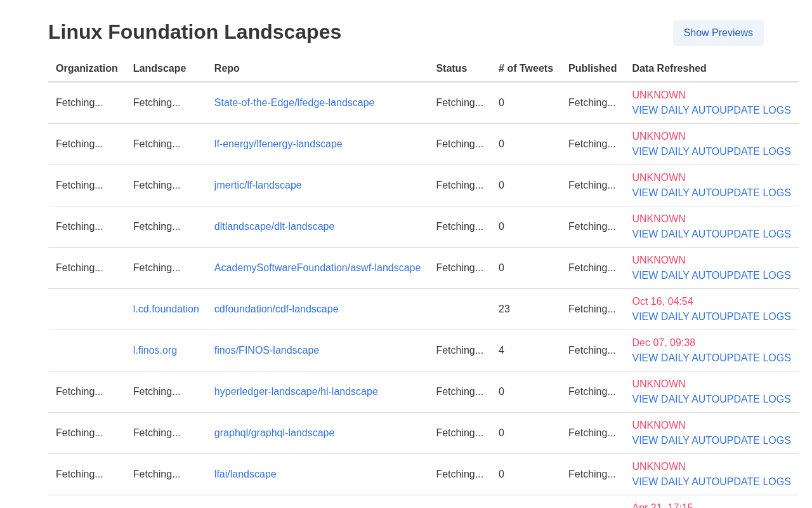Open dltlandscape/dlt-landscape repo link
The image size is (812, 508).
pos(274,227)
